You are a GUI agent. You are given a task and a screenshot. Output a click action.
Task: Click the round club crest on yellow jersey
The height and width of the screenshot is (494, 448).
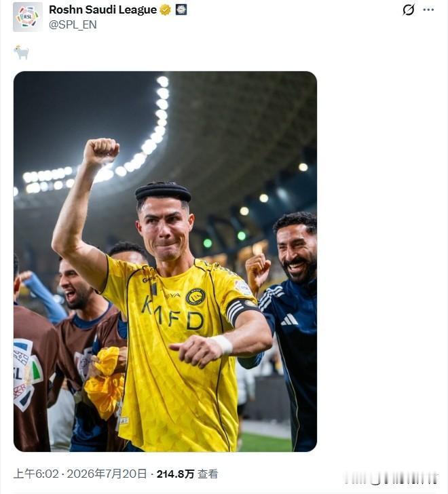[195, 297]
